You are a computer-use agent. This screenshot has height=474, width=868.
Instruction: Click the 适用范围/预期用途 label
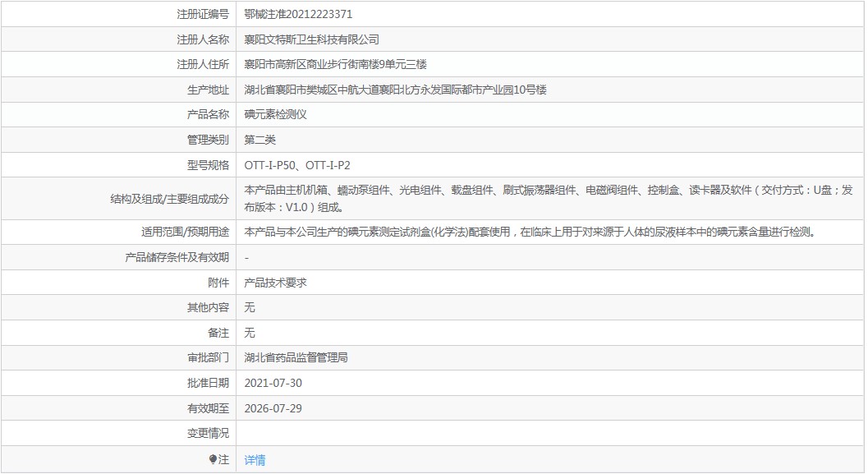tap(185, 232)
